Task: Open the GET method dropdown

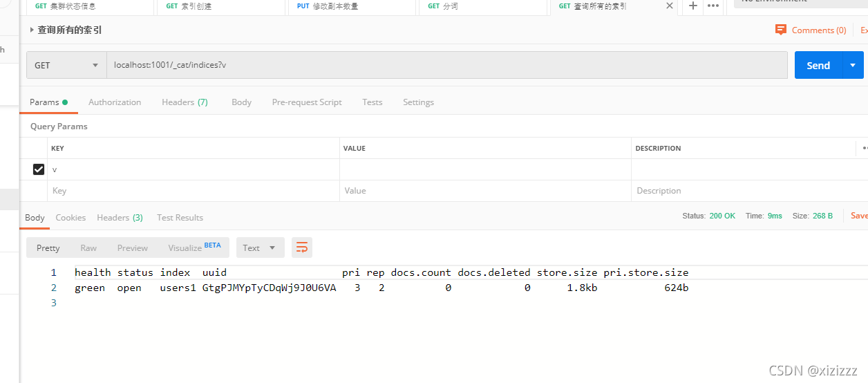Action: 66,65
